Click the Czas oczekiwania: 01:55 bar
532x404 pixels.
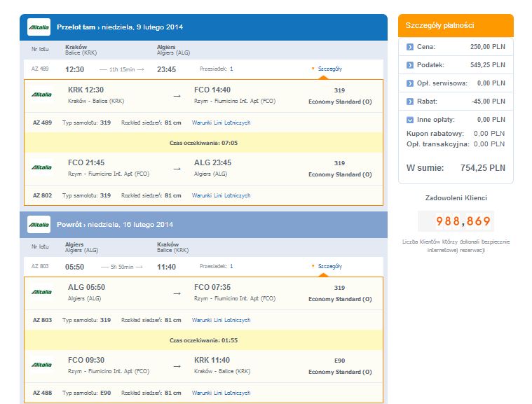point(203,340)
